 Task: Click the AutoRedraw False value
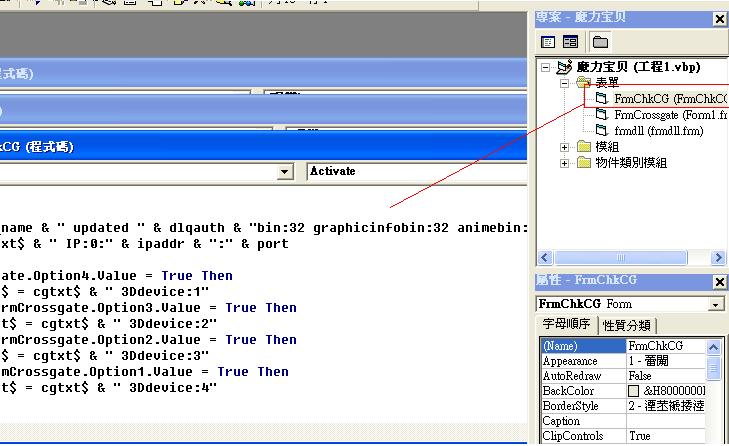point(666,376)
